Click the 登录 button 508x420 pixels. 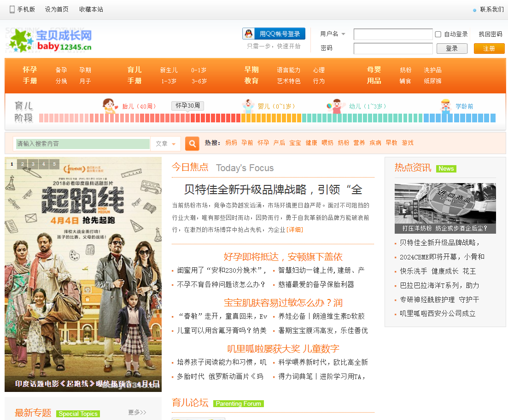452,49
